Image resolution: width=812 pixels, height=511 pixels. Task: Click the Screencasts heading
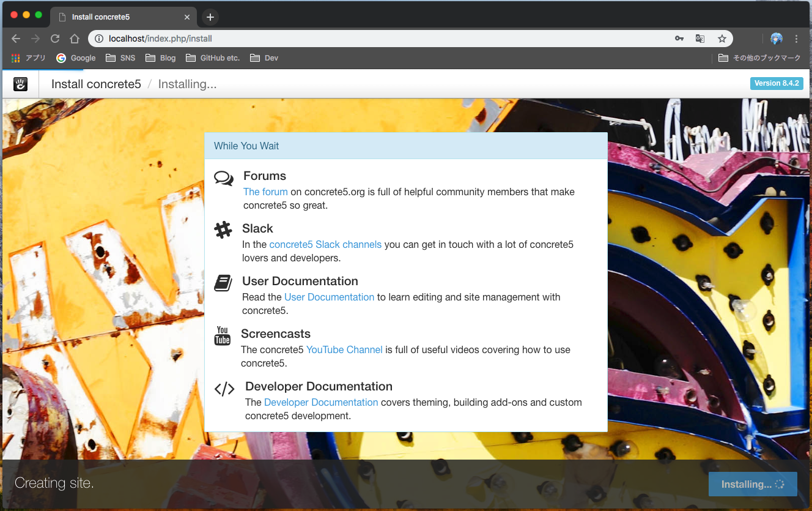[x=276, y=334]
